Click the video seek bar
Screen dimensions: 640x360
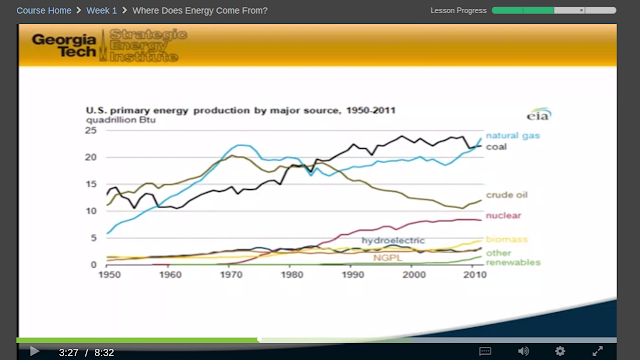[316, 340]
